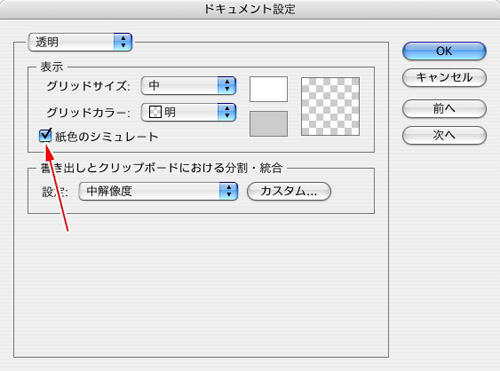Image resolution: width=500 pixels, height=371 pixels.
Task: Click the white grid color swatch
Action: pos(268,89)
